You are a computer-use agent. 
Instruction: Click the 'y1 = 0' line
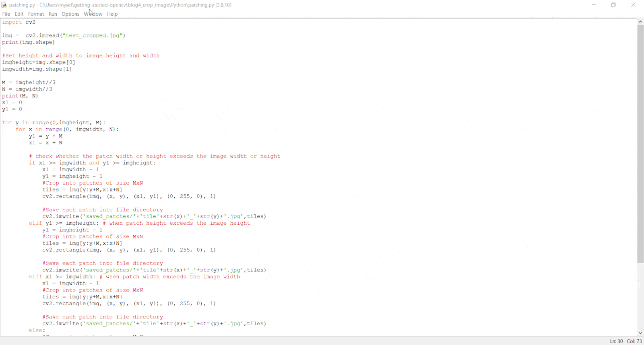click(12, 109)
